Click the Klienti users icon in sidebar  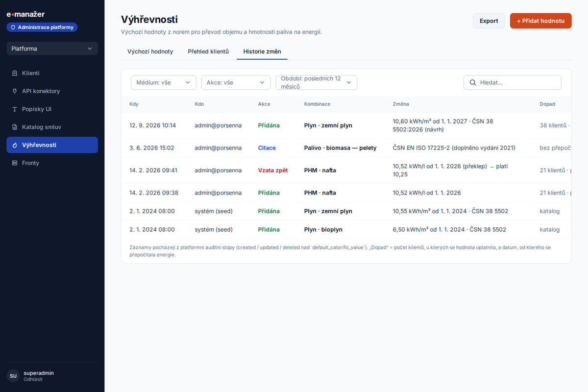pyautogui.click(x=15, y=73)
